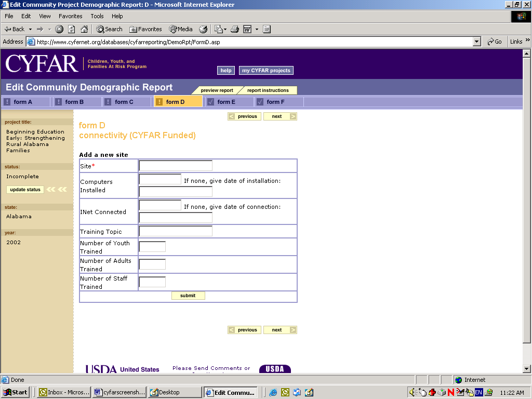532x399 pixels.
Task: Open the Search toolbar button
Action: (109, 29)
